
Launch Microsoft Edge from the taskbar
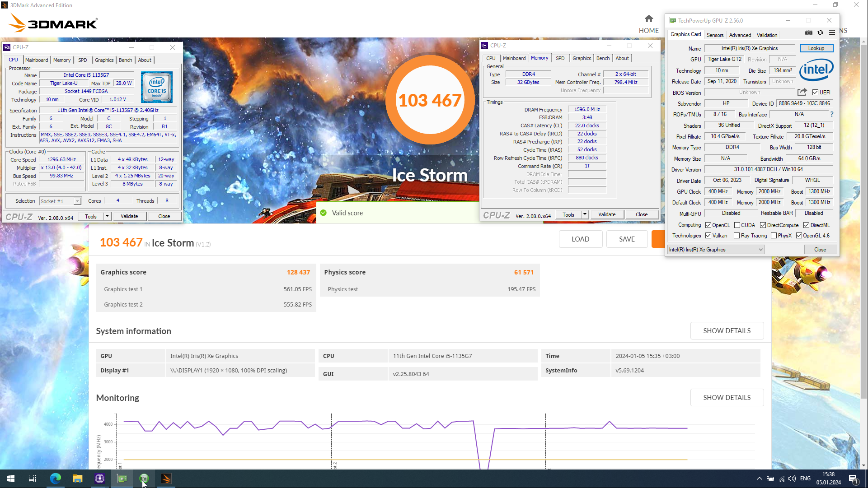(x=55, y=479)
